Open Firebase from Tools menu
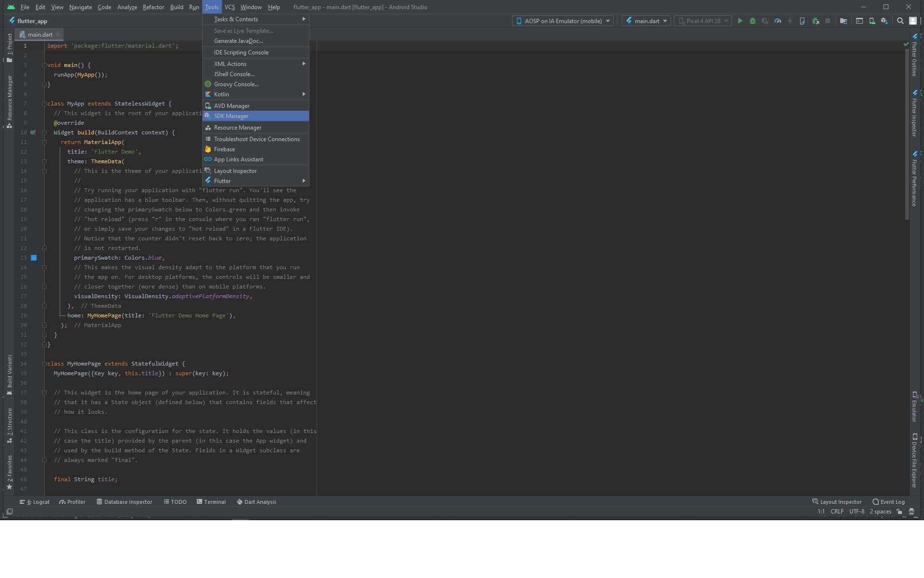Image resolution: width=924 pixels, height=578 pixels. (x=256, y=149)
